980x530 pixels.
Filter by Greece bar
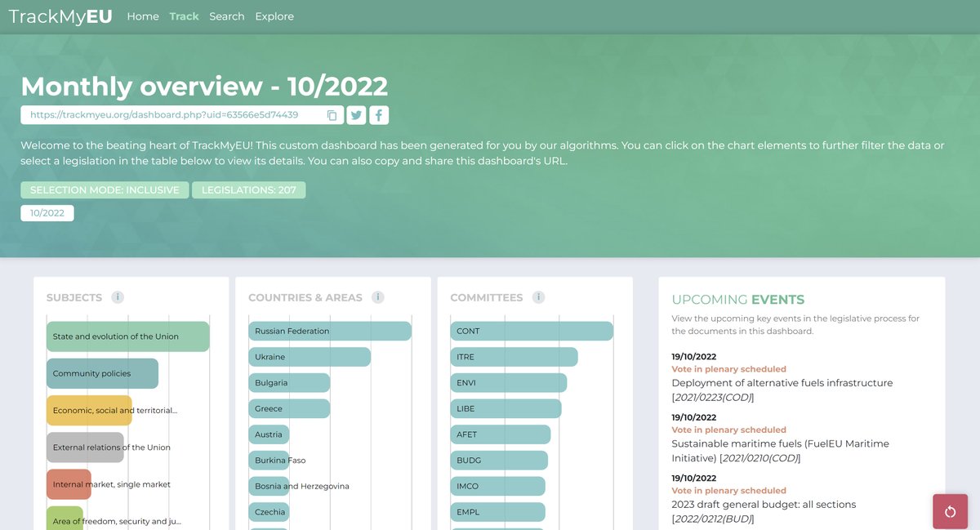pos(289,408)
